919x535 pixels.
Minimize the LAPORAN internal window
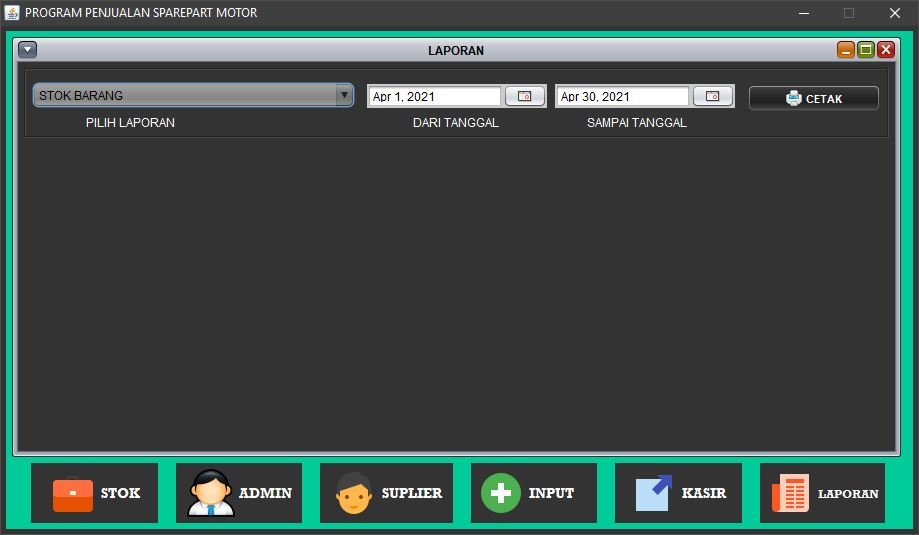pyautogui.click(x=846, y=50)
